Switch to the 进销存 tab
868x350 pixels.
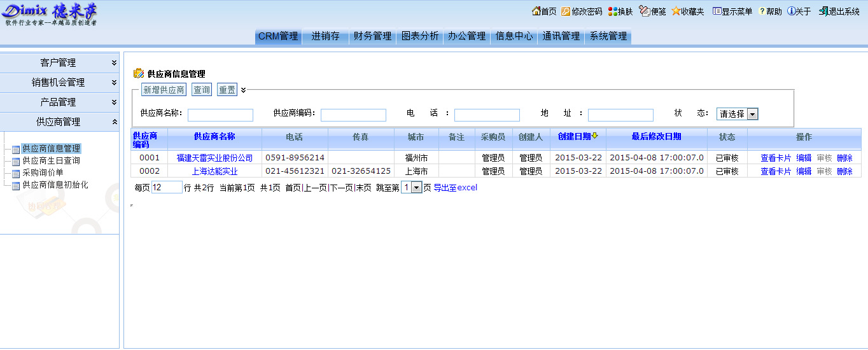click(x=325, y=36)
